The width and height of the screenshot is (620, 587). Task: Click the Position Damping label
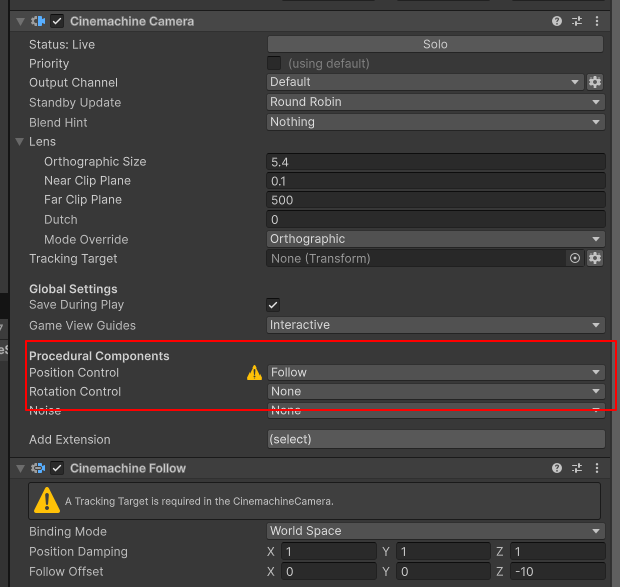(78, 552)
